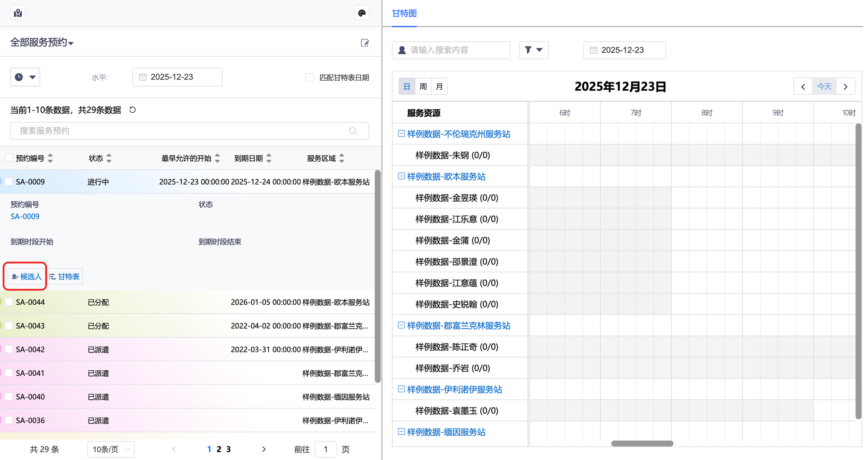Click the 候选人 button
Viewport: 868px width, 460px height.
click(x=26, y=277)
